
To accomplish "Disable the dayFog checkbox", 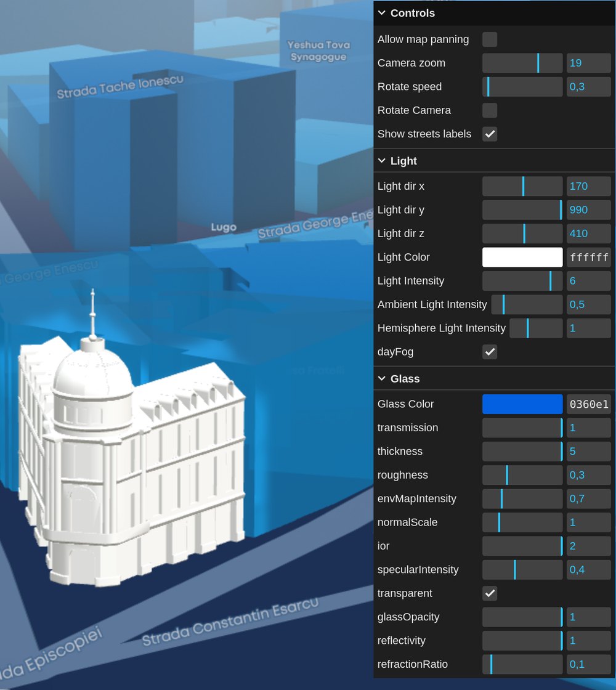I will click(490, 352).
